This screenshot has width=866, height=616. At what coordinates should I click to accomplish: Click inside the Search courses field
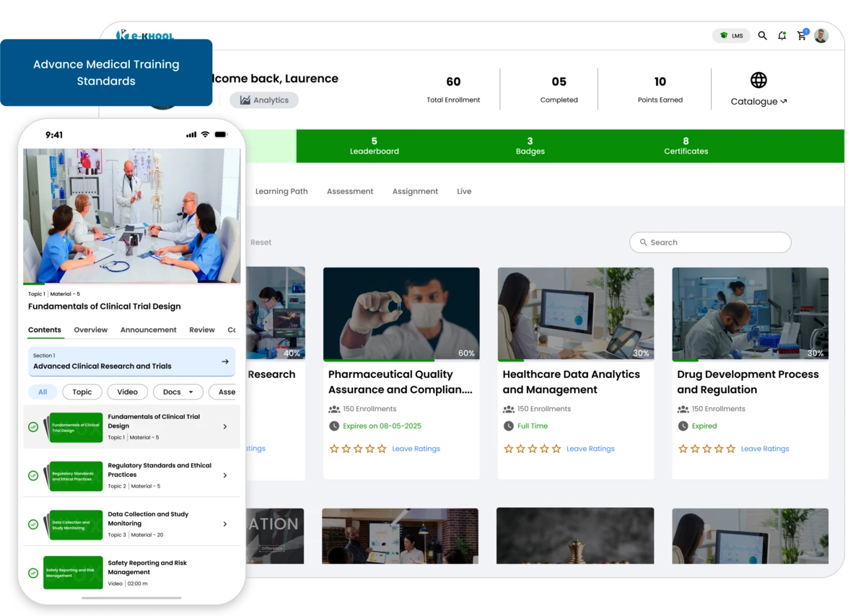pos(710,242)
